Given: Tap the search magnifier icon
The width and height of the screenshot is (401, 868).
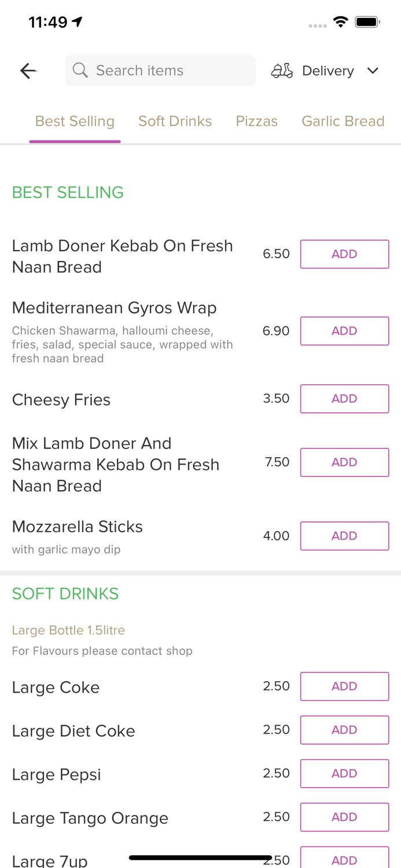Looking at the screenshot, I should tap(80, 71).
